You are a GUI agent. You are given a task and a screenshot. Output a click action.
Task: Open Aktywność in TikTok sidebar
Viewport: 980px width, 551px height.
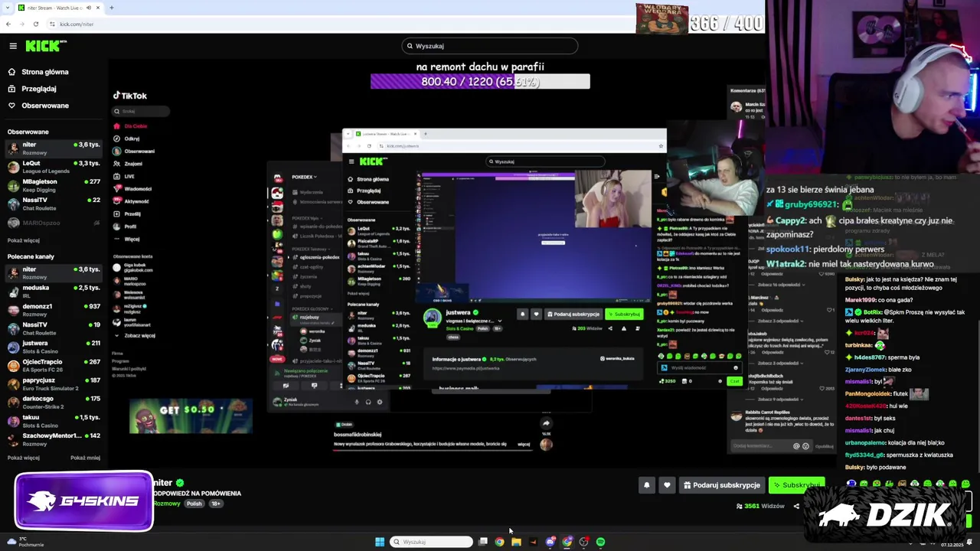pyautogui.click(x=132, y=201)
